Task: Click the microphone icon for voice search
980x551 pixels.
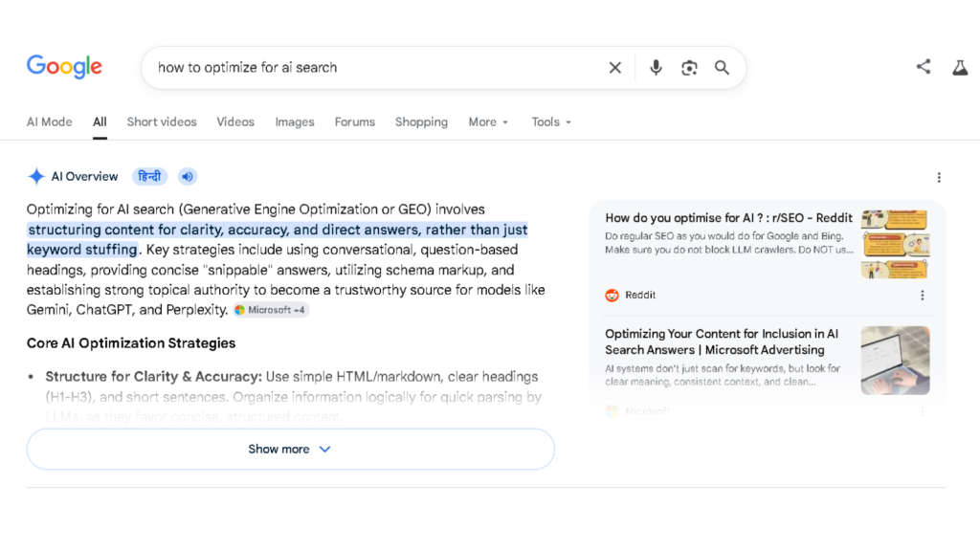Action: [656, 67]
